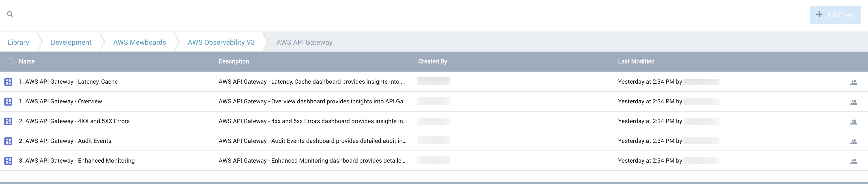
Task: Navigate to Development breadcrumb folder
Action: (x=71, y=42)
